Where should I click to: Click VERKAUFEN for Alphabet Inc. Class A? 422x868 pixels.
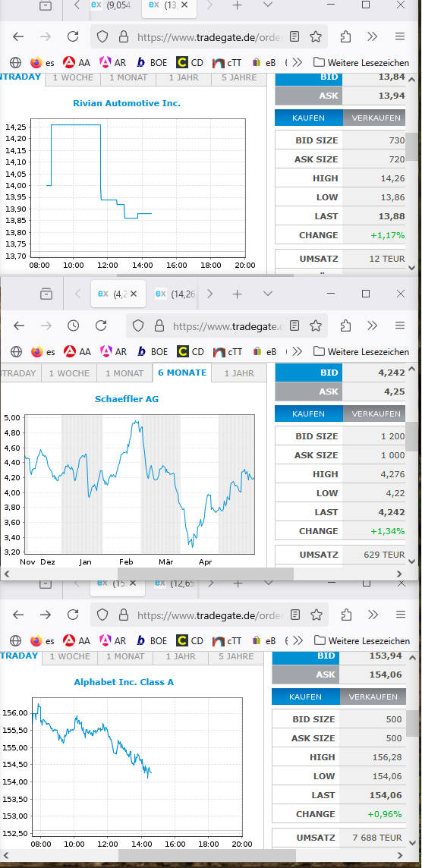click(373, 697)
